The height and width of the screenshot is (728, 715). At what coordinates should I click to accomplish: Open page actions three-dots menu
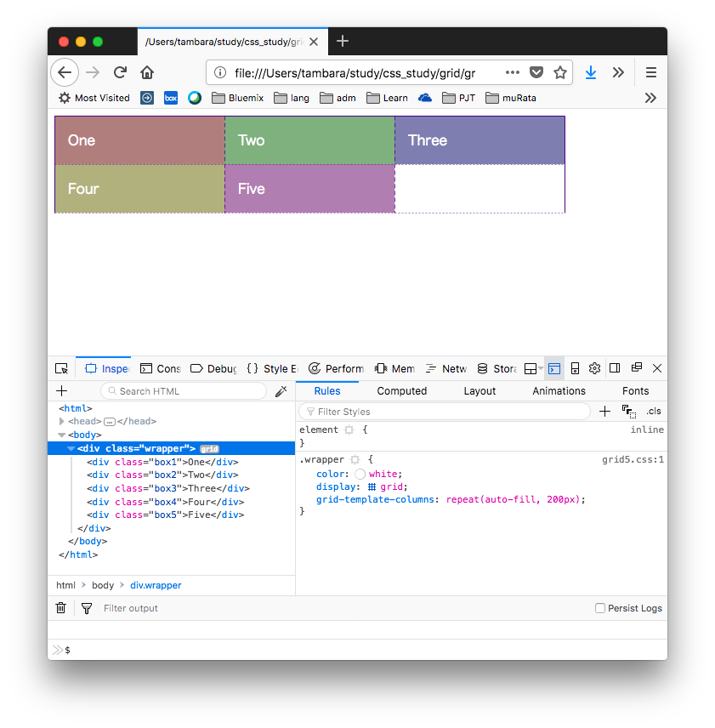tap(513, 72)
